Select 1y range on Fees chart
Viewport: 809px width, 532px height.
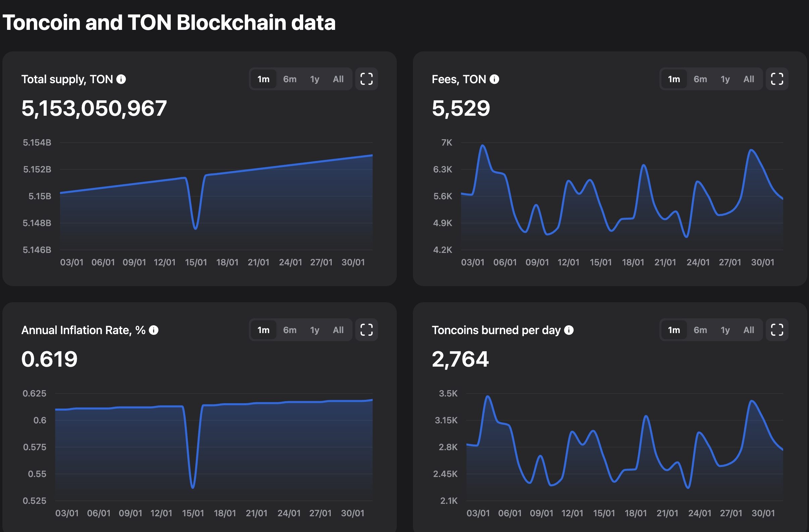point(725,79)
